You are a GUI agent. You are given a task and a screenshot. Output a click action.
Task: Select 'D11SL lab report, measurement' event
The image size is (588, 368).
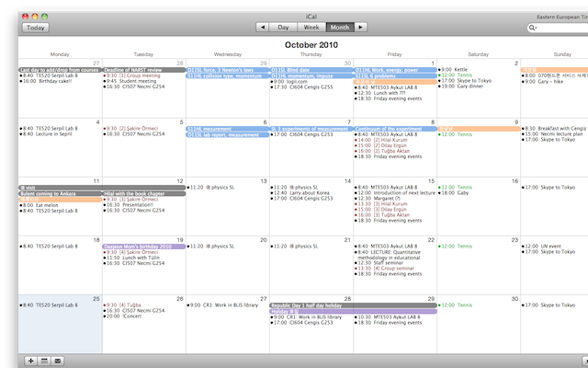pos(228,135)
